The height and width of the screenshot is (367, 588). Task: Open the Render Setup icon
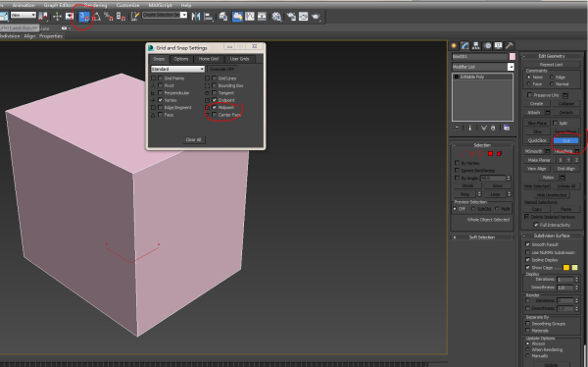tap(291, 17)
